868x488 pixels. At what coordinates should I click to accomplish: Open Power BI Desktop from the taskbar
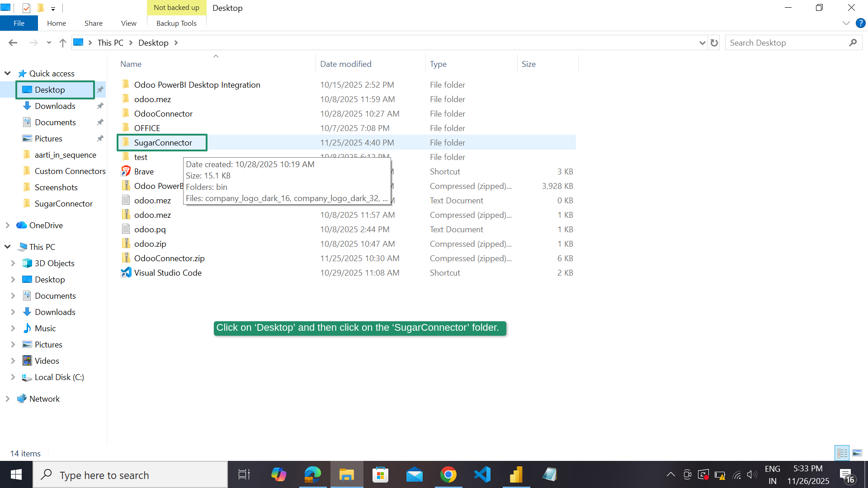coord(516,474)
